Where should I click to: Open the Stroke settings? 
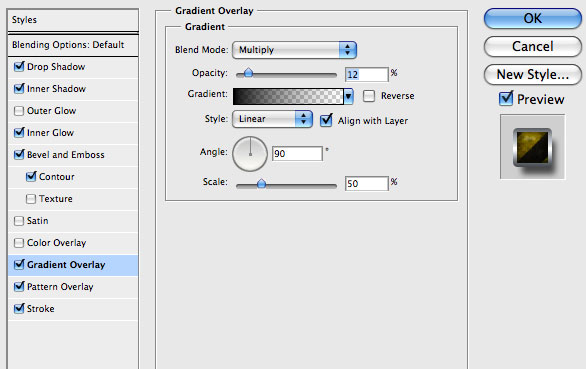coord(40,309)
